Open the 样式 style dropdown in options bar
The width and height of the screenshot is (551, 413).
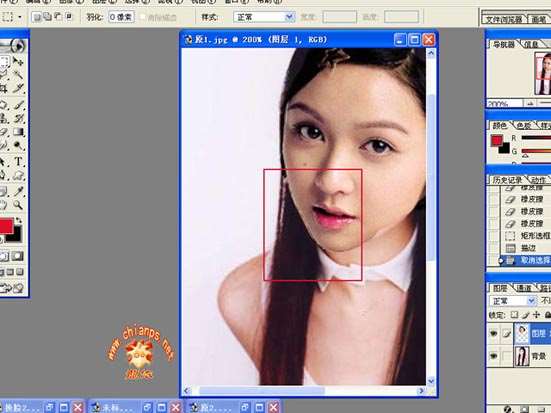tap(264, 17)
